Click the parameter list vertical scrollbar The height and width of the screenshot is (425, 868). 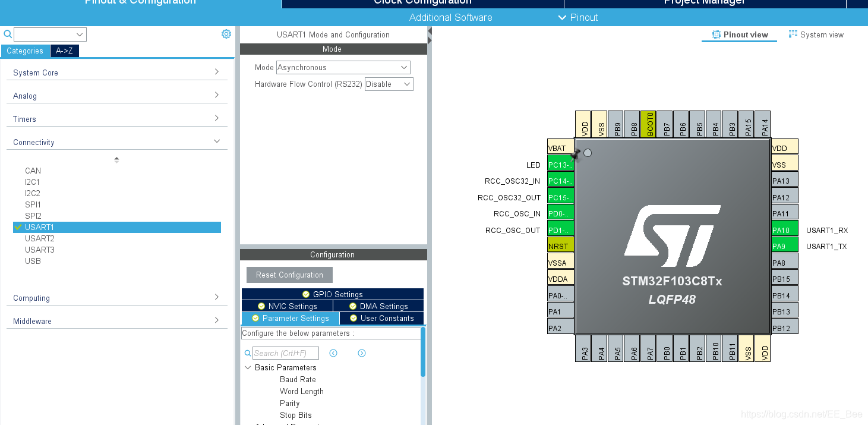tap(423, 352)
